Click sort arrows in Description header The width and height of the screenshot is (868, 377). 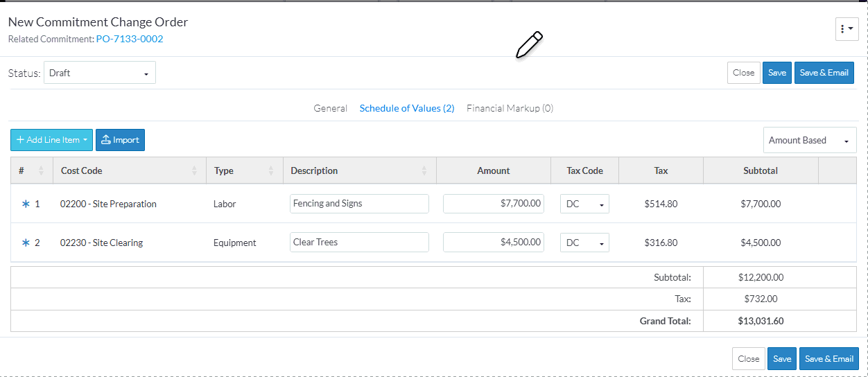(x=424, y=170)
